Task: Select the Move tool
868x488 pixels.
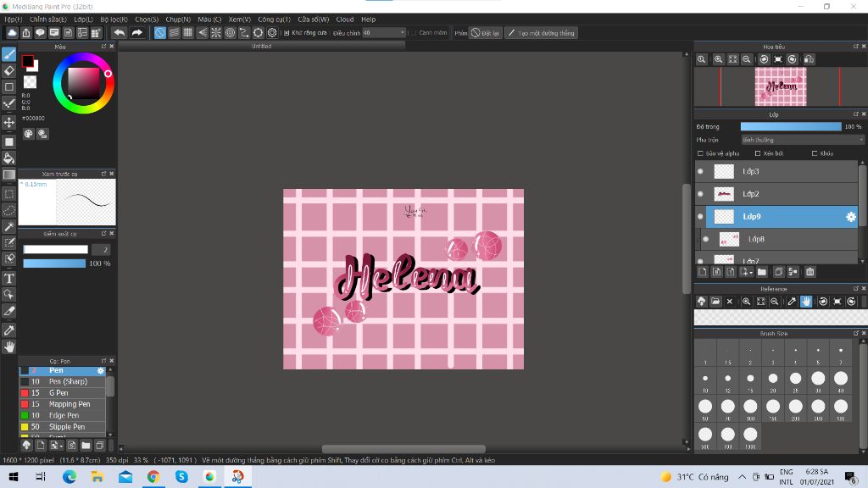Action: tap(8, 122)
